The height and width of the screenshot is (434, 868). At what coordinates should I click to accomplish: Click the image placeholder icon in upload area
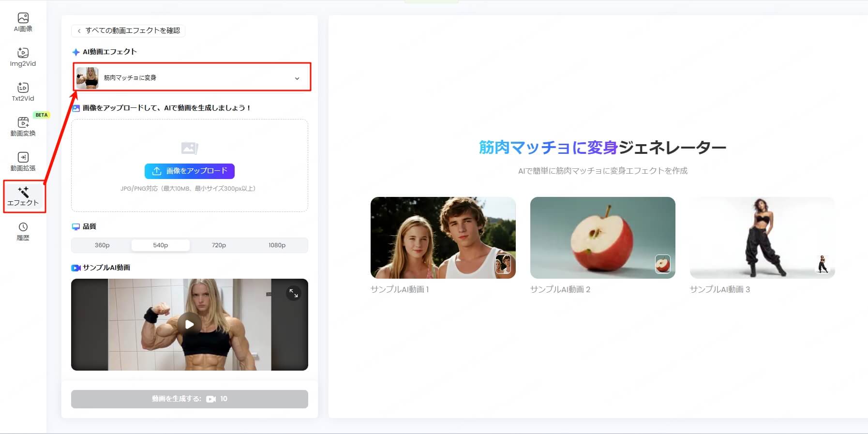(x=190, y=148)
